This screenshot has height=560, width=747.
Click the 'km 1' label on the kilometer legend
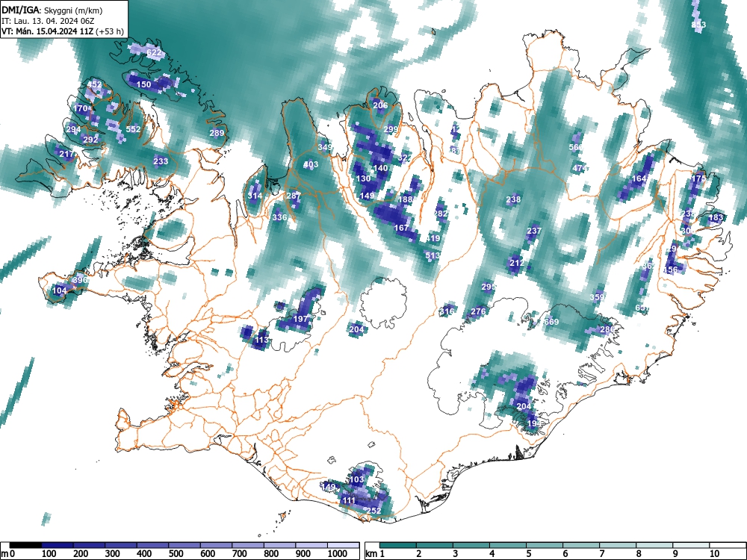376,553
